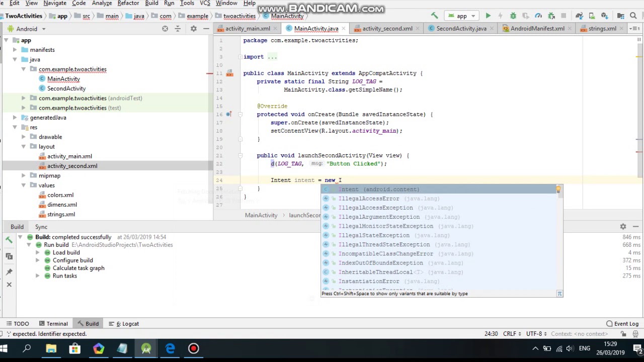Expand the manifests folder

(x=15, y=50)
